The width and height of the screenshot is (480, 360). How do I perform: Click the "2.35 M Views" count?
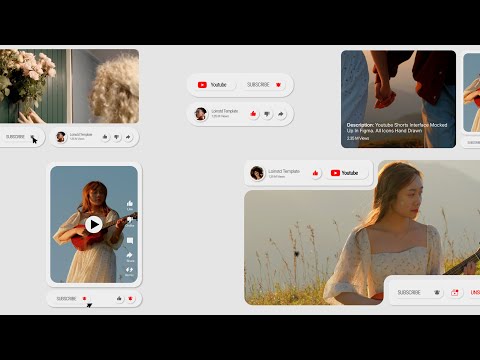(x=358, y=138)
